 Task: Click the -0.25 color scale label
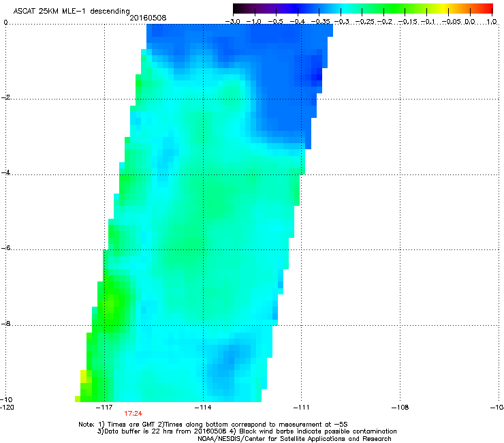coord(364,22)
